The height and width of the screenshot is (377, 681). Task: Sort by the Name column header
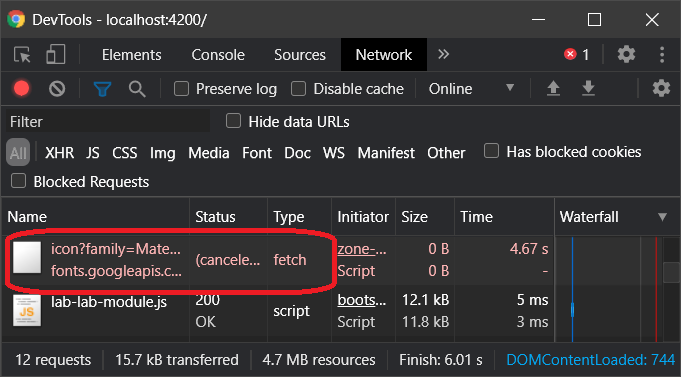pyautogui.click(x=96, y=217)
